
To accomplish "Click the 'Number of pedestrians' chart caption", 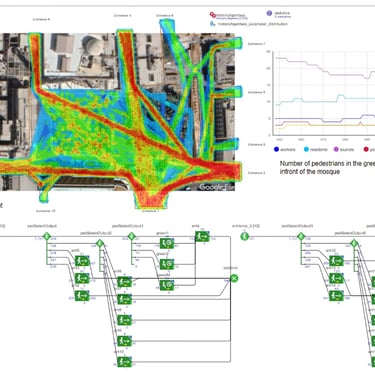I will (327, 167).
